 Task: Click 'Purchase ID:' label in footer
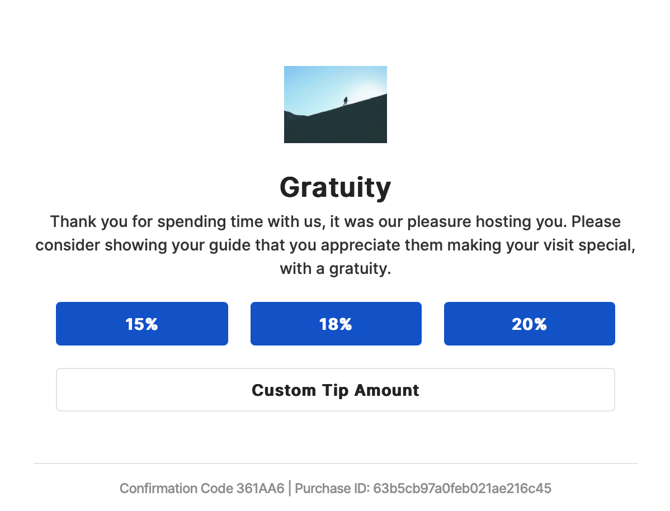coord(332,488)
